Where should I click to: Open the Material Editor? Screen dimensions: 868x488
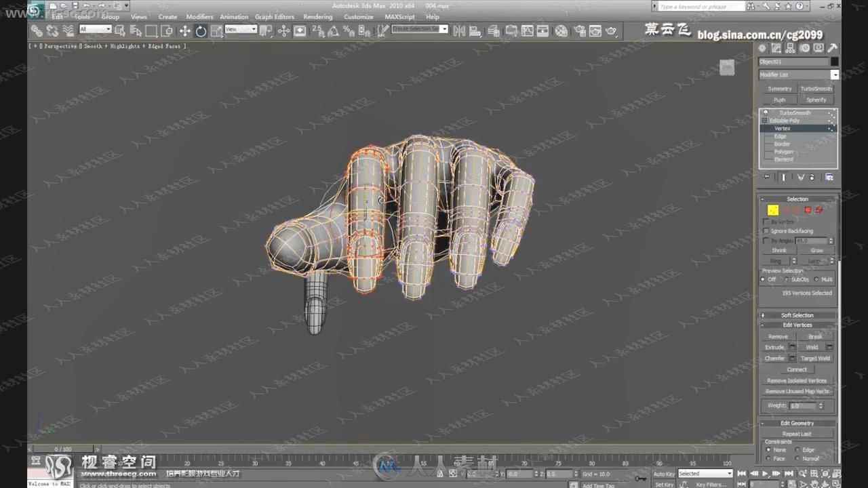pyautogui.click(x=561, y=31)
